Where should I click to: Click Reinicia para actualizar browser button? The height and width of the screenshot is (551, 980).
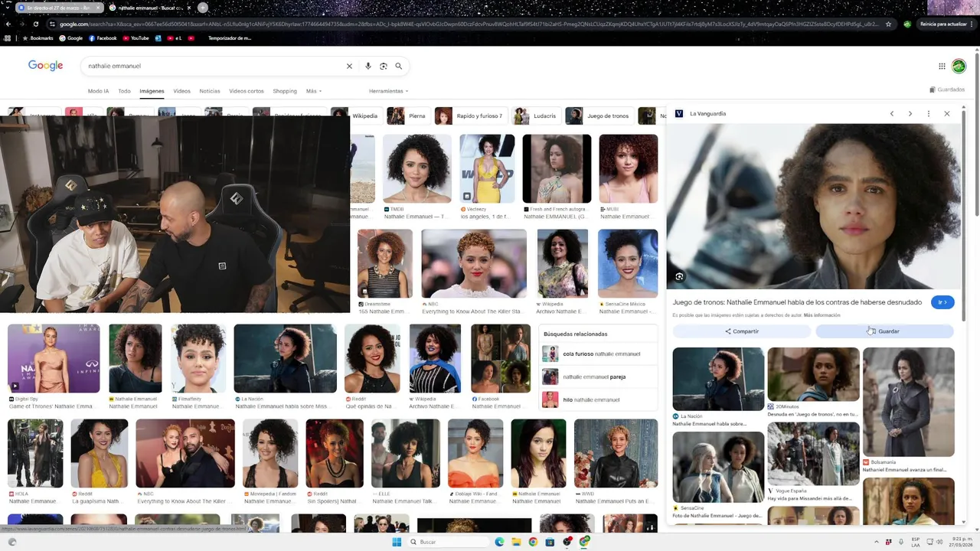coord(947,24)
